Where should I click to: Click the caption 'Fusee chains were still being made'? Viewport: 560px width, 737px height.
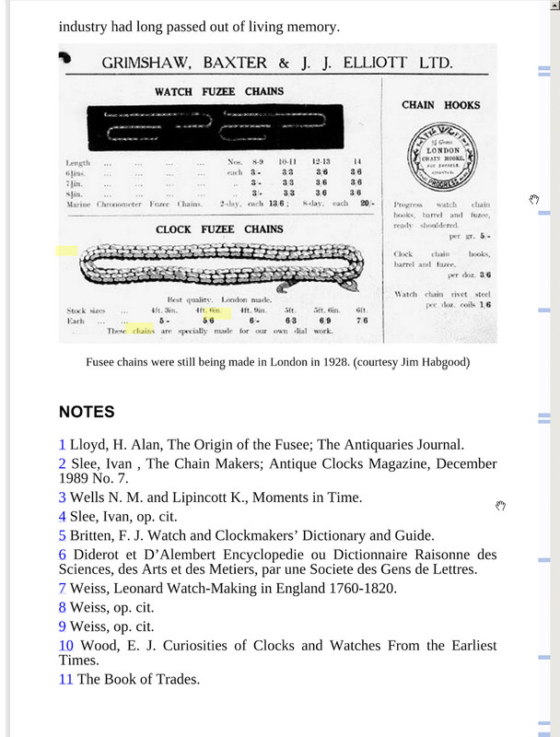277,362
